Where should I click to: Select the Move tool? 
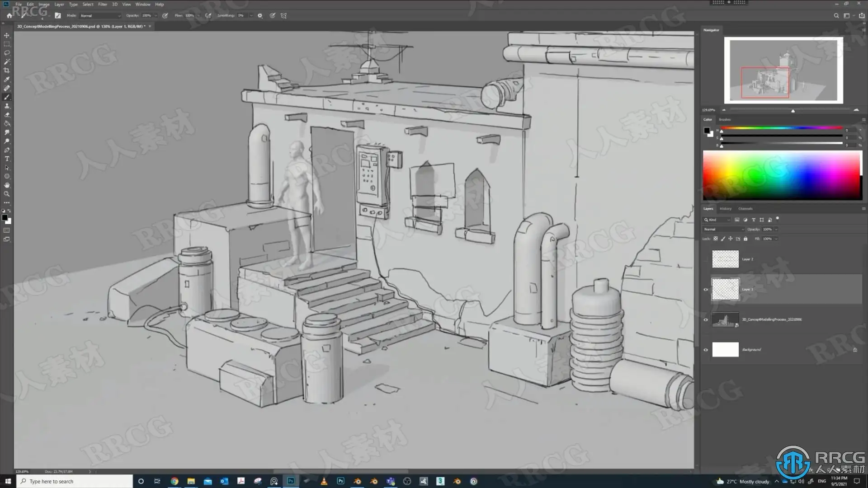(x=7, y=35)
